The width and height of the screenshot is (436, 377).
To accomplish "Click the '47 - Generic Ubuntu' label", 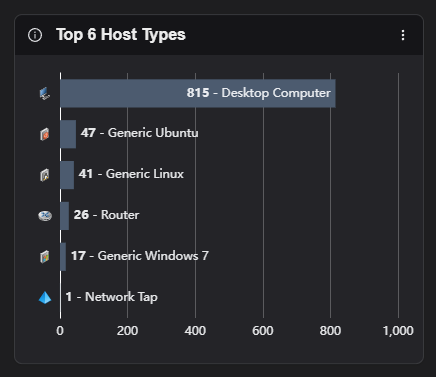I will coord(139,133).
